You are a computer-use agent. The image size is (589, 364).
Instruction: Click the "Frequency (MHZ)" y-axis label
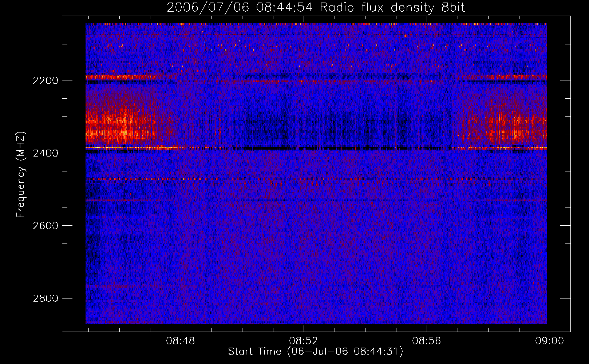coord(21,175)
